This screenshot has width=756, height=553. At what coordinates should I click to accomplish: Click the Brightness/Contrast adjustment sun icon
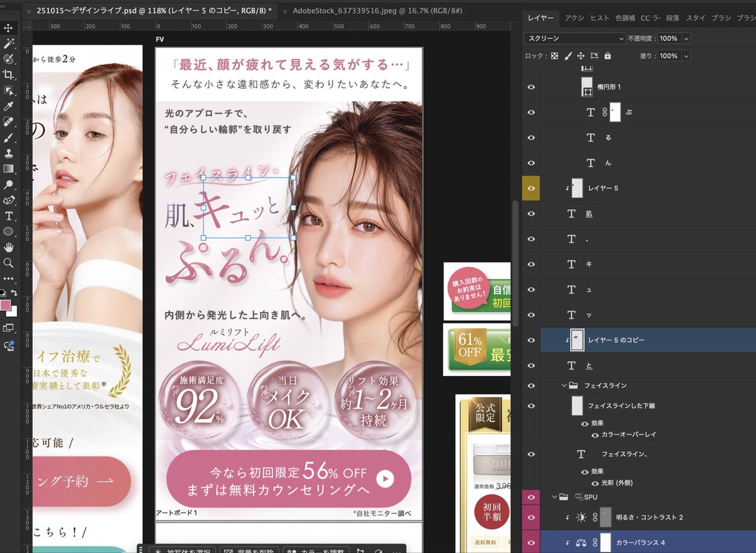click(x=581, y=517)
